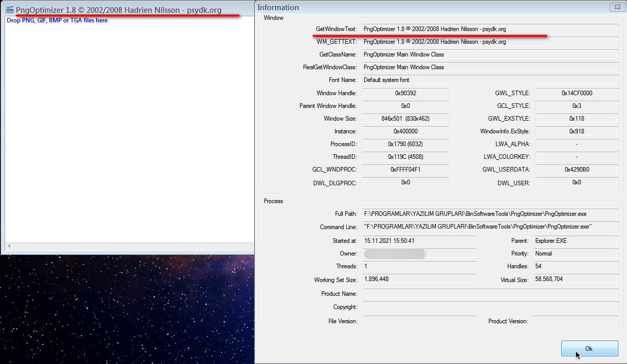
Task: Select the empty Copyright field
Action: pyautogui.click(x=490, y=307)
